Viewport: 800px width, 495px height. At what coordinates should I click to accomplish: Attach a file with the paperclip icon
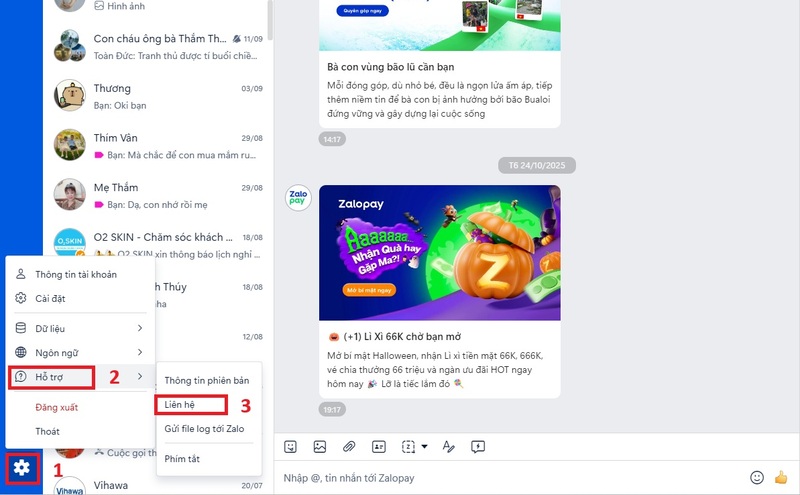pyautogui.click(x=349, y=447)
